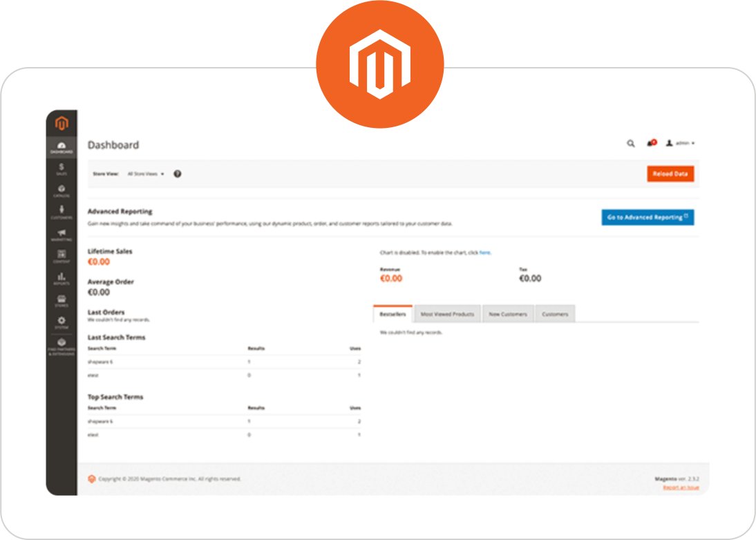Click the Average Order €0.00 value
This screenshot has width=756, height=540.
99,292
